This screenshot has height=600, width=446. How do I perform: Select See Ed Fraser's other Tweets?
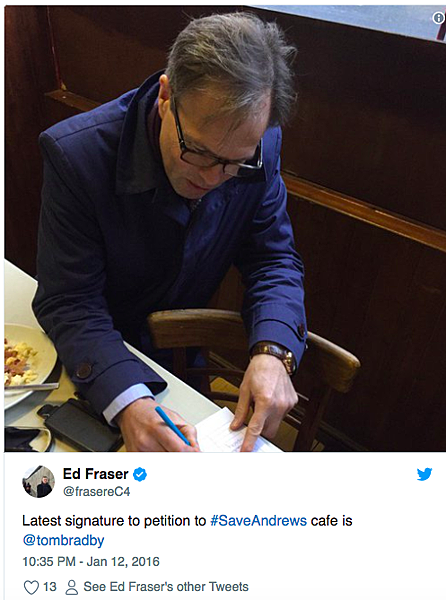pos(166,587)
